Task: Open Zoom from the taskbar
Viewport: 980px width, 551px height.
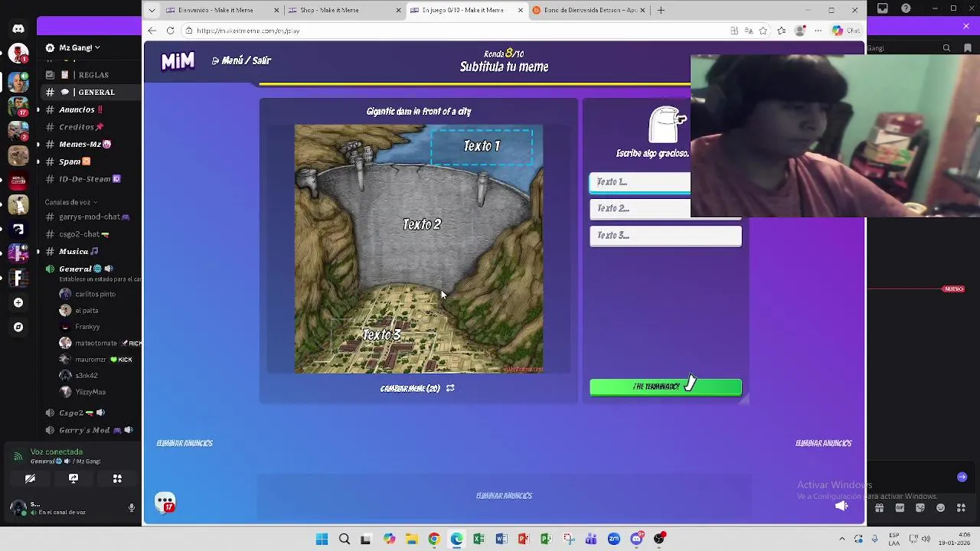Action: (614, 539)
